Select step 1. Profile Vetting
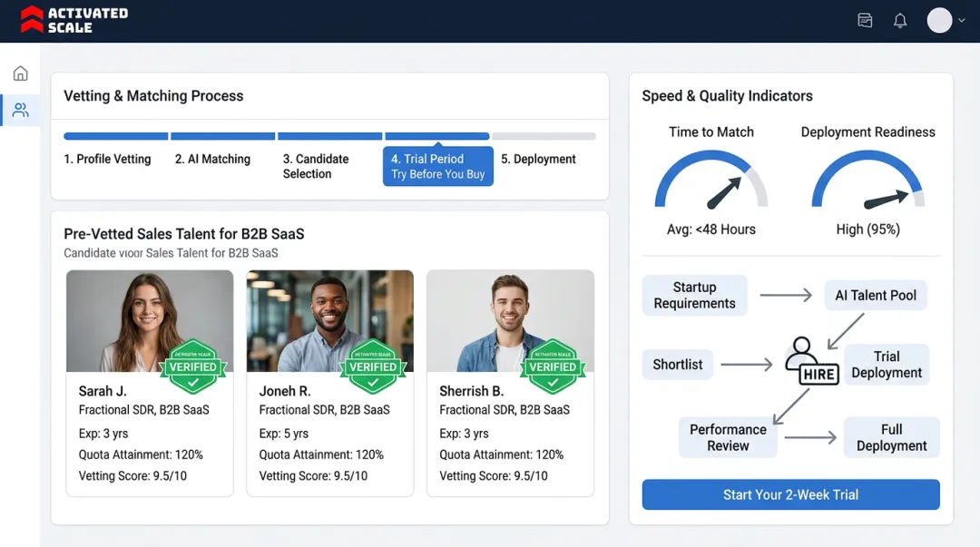This screenshot has height=547, width=980. (107, 159)
